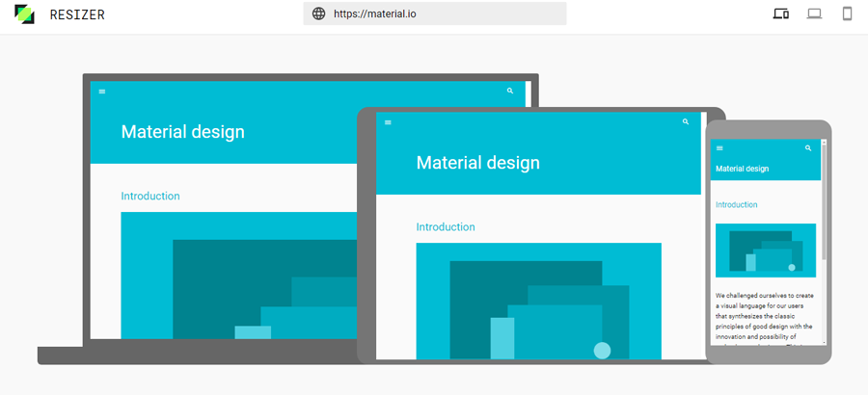Switch to the mobile-only view
This screenshot has width=868, height=395.
point(847,13)
